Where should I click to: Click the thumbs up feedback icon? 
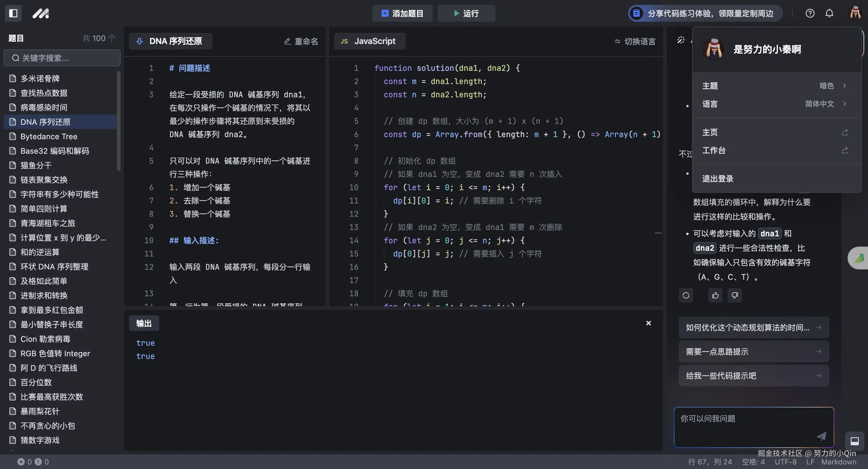click(715, 295)
